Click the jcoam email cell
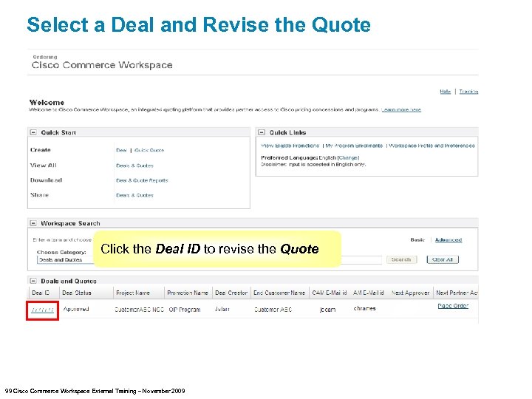Screen dimensions: 532x399 point(327,310)
